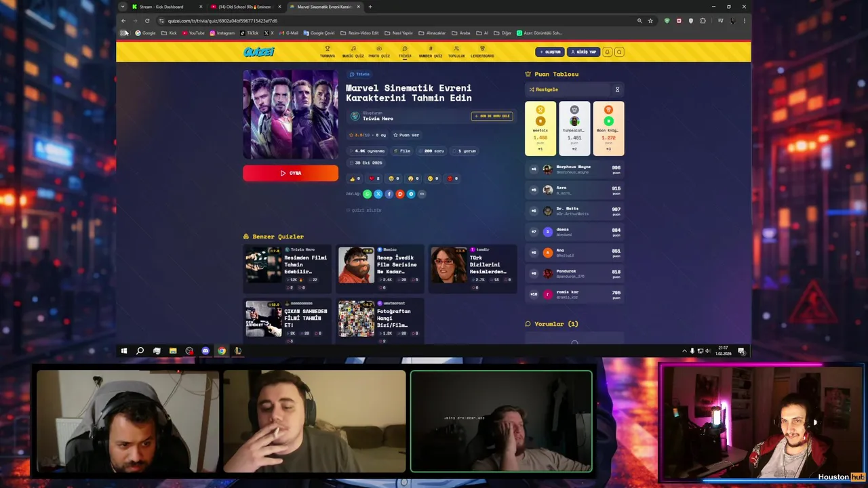868x488 pixels.
Task: Open Number Quiz section
Action: [431, 52]
